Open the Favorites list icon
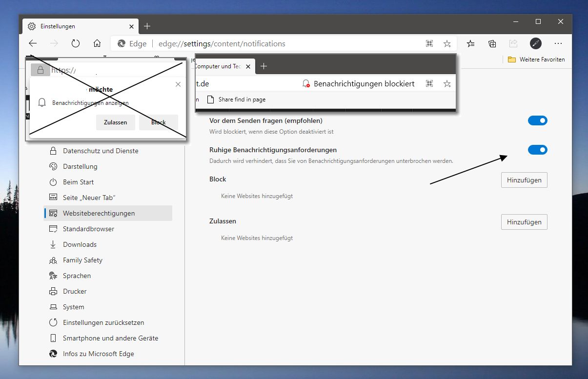This screenshot has height=379, width=588. pos(471,43)
